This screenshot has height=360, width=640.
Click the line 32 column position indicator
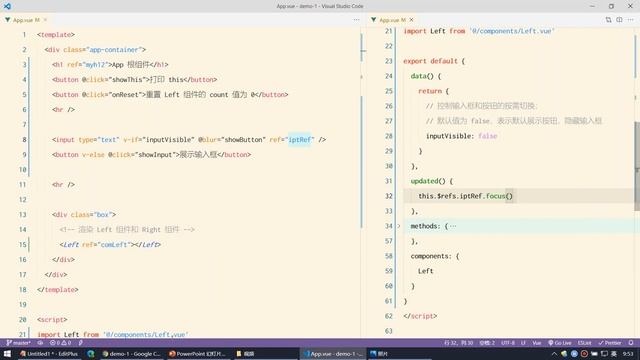[x=458, y=343]
